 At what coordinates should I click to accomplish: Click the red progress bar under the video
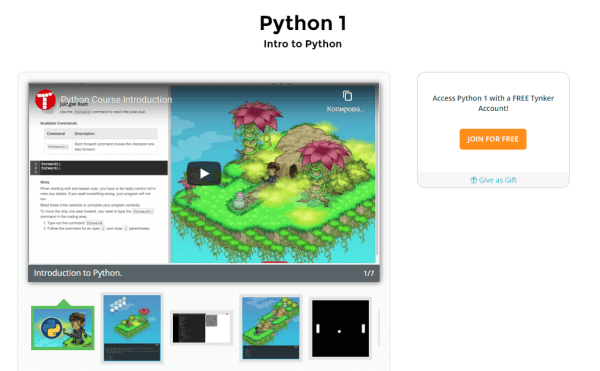click(274, 262)
